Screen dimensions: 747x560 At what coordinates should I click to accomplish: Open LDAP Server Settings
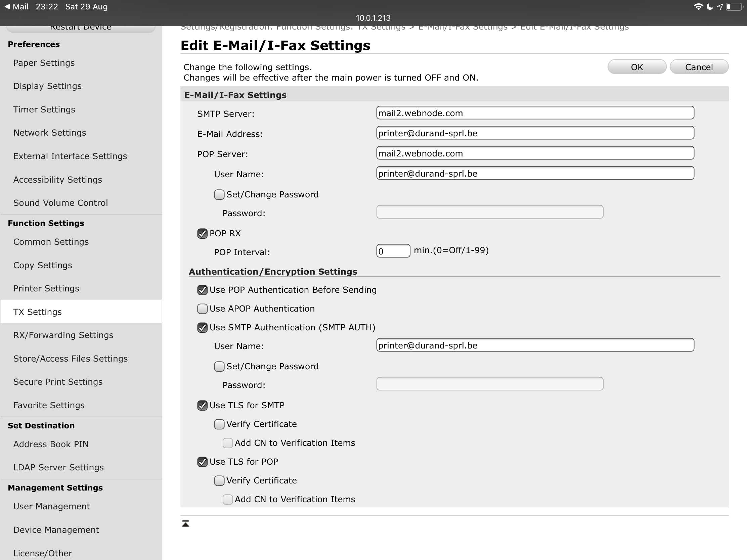[58, 468]
